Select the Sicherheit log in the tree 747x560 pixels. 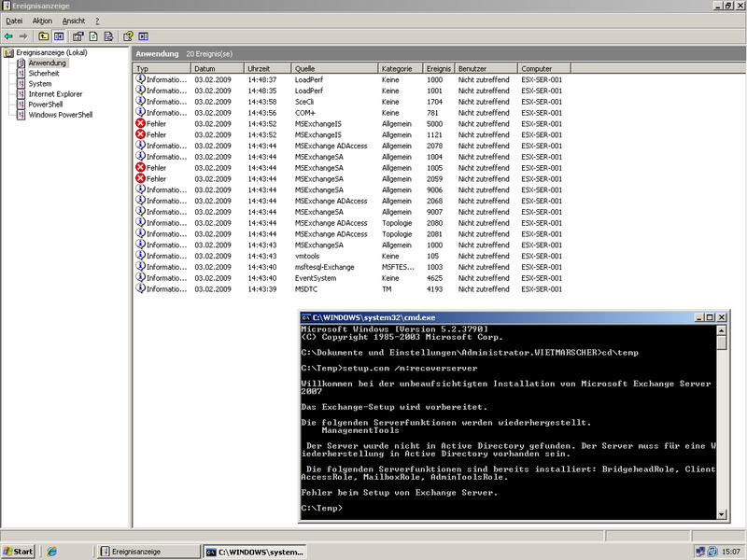(44, 74)
